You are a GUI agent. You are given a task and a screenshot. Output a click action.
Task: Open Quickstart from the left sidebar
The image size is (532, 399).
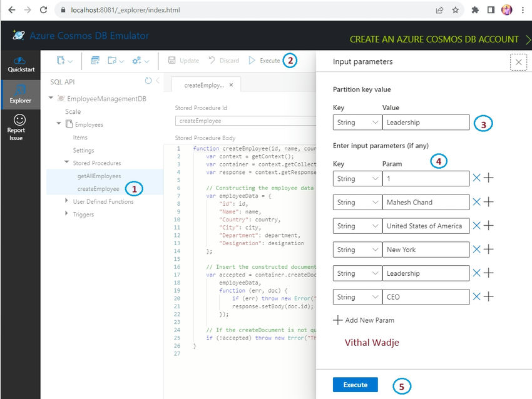[x=21, y=64]
